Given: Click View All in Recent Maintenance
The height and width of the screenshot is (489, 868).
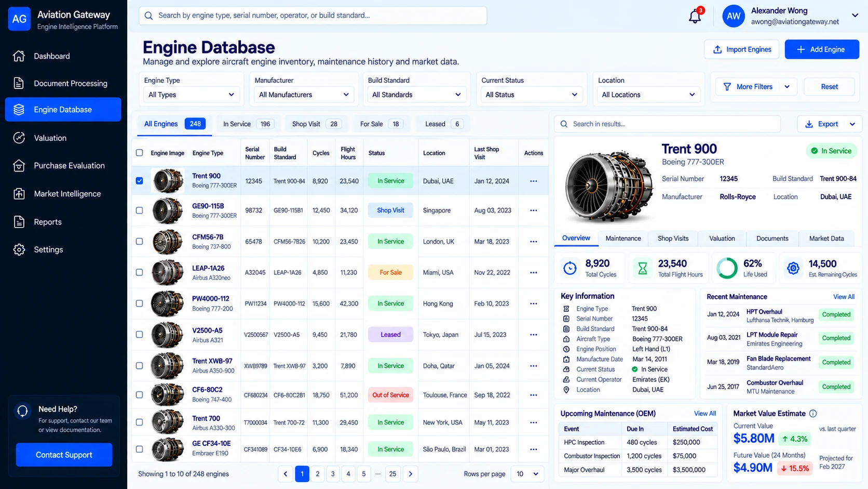Looking at the screenshot, I should tap(844, 297).
